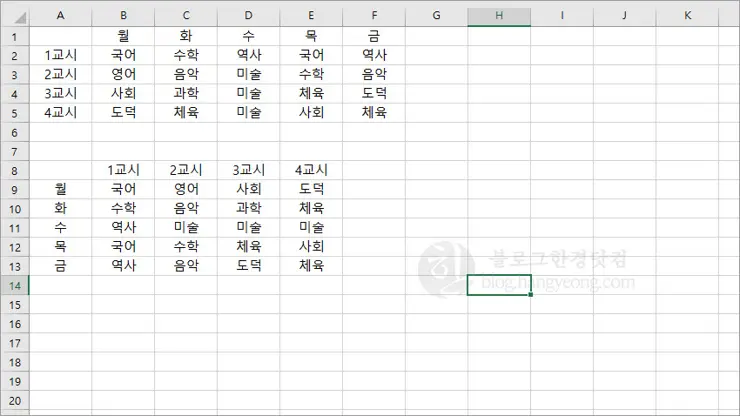Click cell A5 labeled 4교시

60,112
